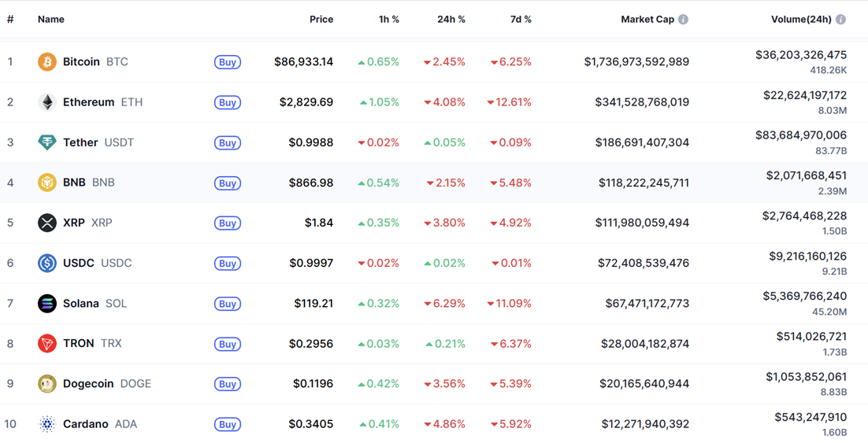Click the TRON logo icon
Image resolution: width=868 pixels, height=443 pixels.
click(47, 344)
